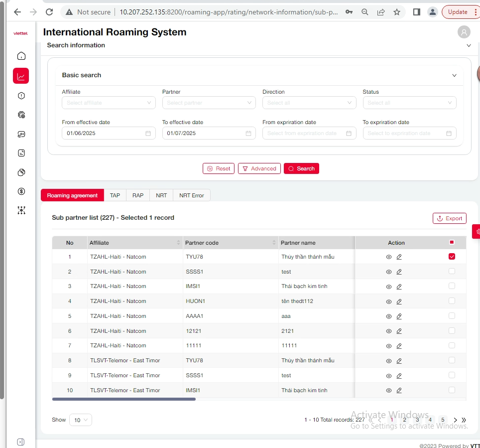The height and width of the screenshot is (448, 480).
Task: Click the red Search button
Action: 301,169
